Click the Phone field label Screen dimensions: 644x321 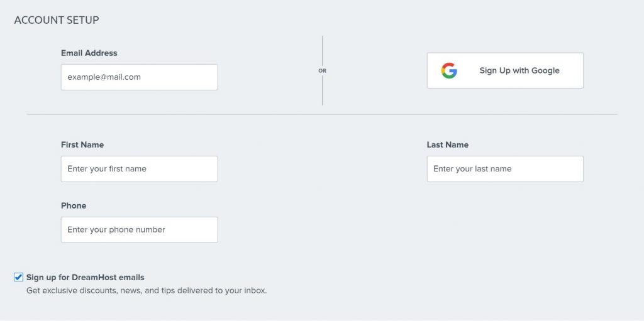[74, 205]
